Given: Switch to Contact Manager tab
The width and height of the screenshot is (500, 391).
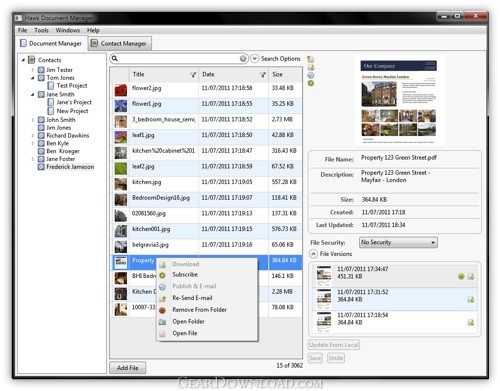Looking at the screenshot, I should pyautogui.click(x=120, y=43).
